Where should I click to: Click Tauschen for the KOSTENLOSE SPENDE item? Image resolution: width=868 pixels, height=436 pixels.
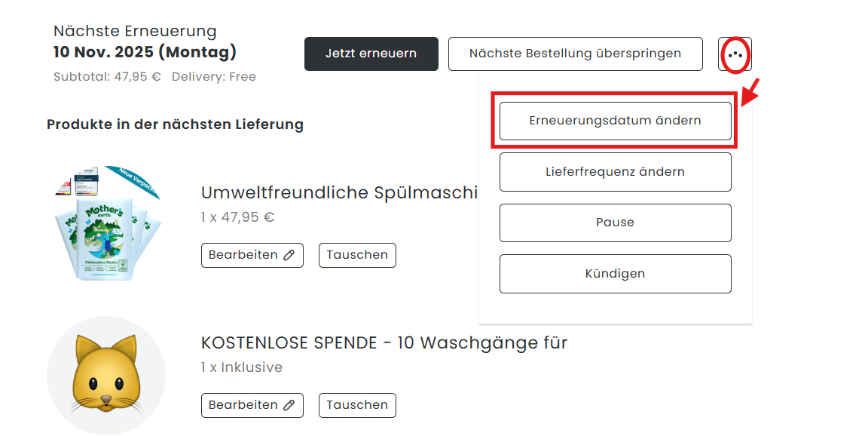click(x=357, y=405)
